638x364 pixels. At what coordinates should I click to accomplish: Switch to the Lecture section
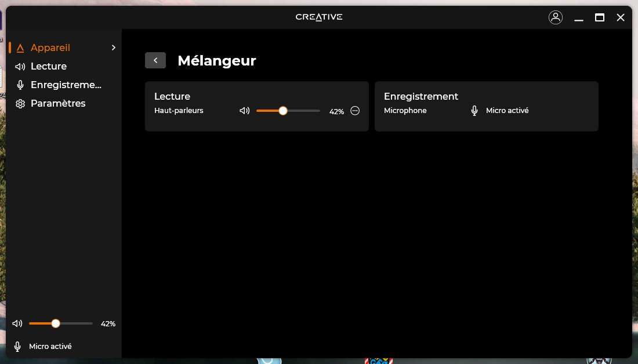point(49,66)
